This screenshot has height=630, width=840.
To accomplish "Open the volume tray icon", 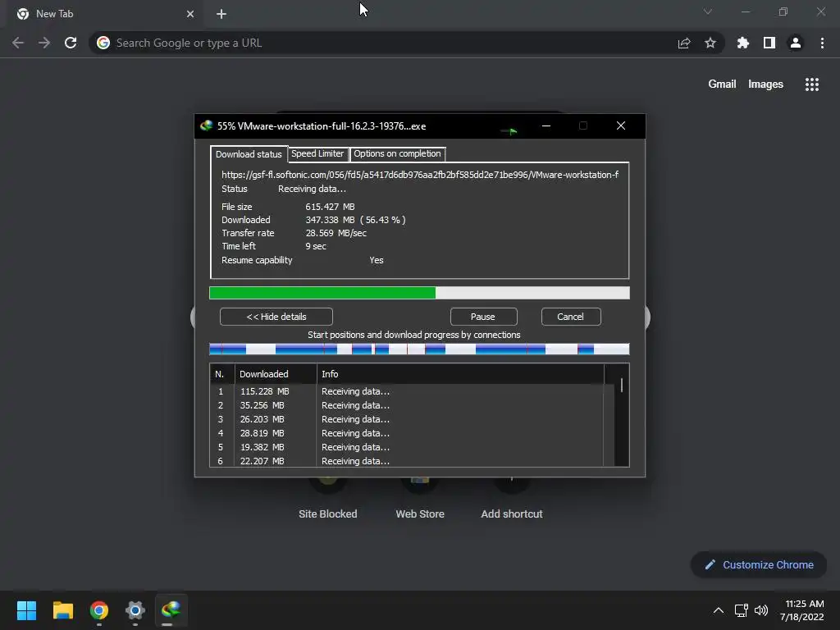I will point(760,610).
